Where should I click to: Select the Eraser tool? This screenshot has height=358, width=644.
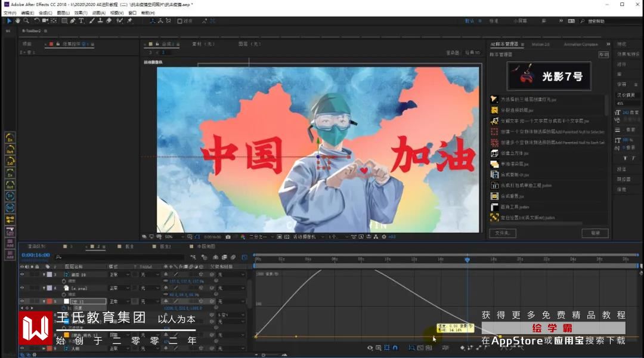click(x=109, y=20)
